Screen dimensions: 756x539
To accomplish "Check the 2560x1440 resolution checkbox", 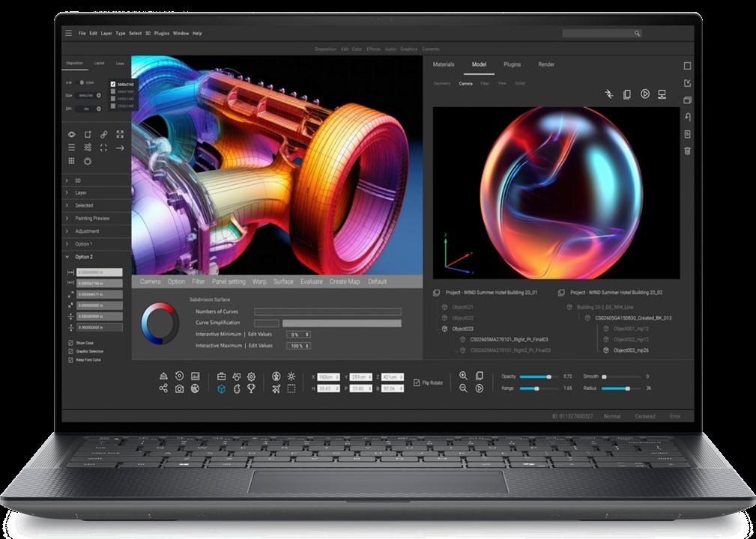I will 113,106.
